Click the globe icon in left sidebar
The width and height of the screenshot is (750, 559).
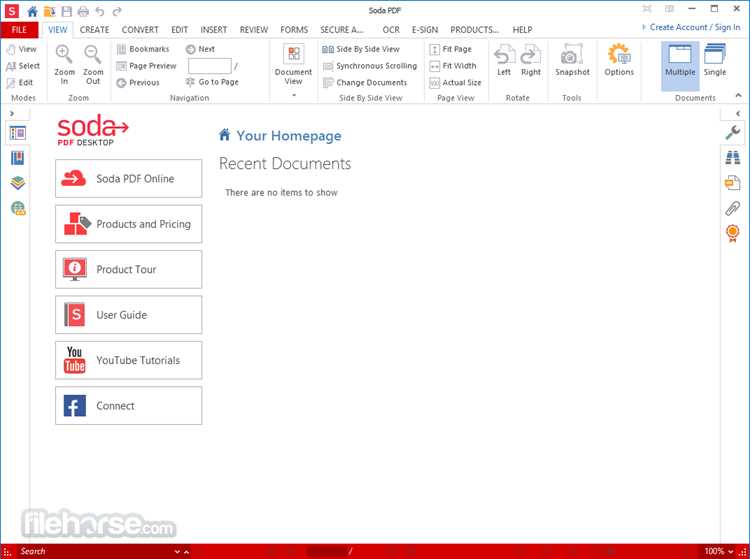coord(18,208)
